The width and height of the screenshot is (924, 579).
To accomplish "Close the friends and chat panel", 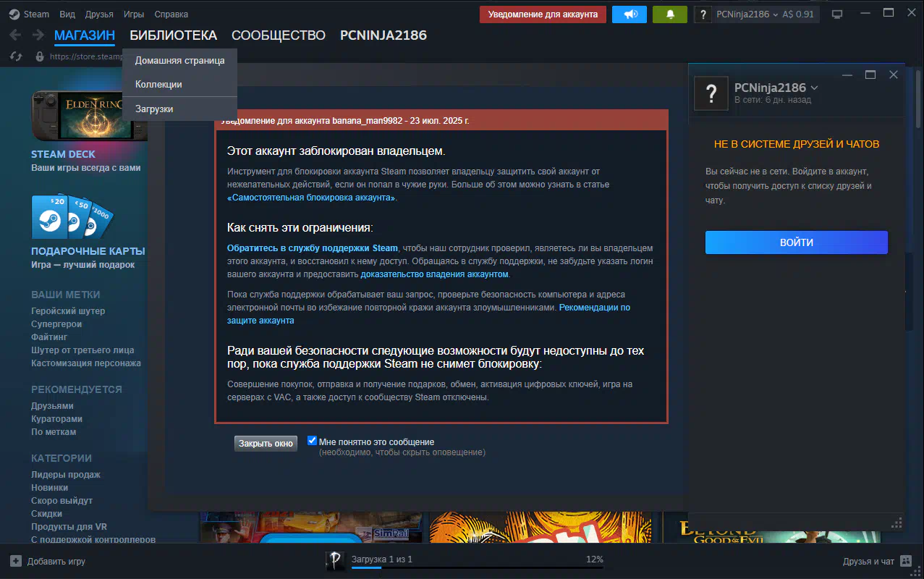I will point(894,75).
